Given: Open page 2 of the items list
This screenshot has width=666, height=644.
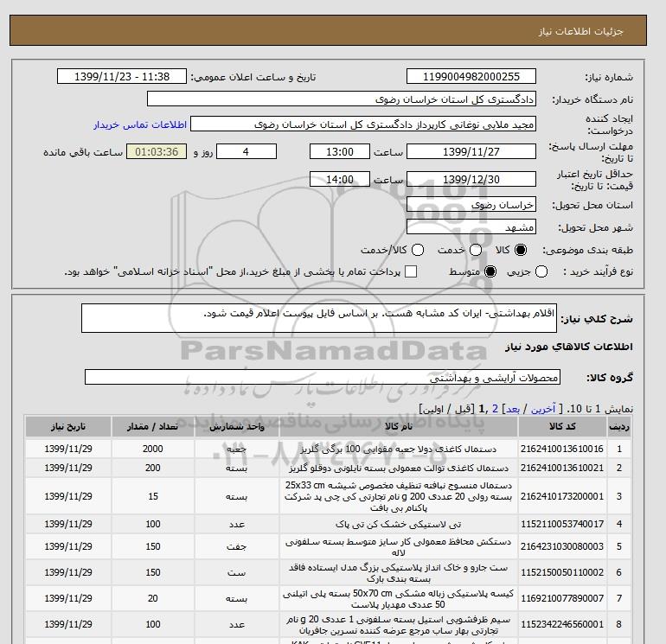Looking at the screenshot, I should tap(495, 409).
